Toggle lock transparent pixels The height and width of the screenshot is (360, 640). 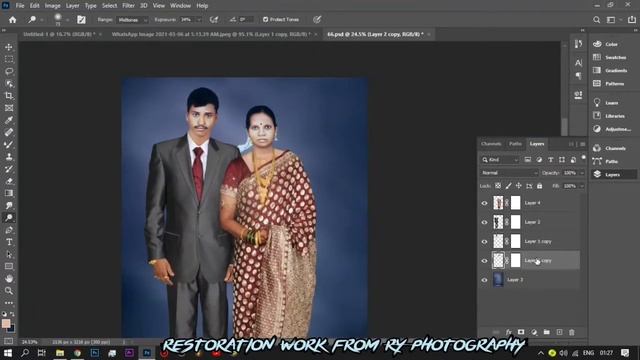coord(498,186)
